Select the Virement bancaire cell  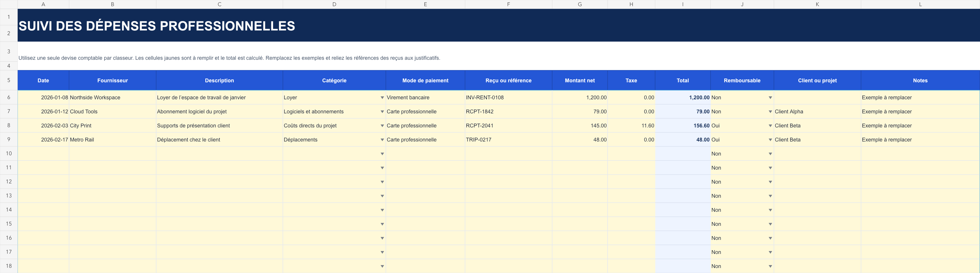click(425, 98)
